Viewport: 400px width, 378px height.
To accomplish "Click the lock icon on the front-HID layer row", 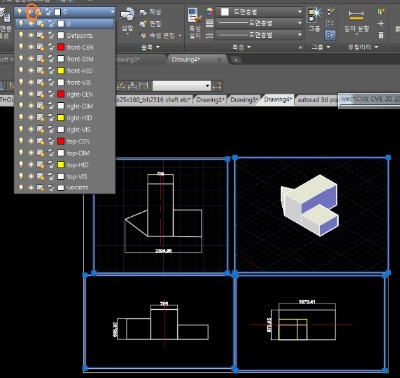I will click(x=51, y=71).
